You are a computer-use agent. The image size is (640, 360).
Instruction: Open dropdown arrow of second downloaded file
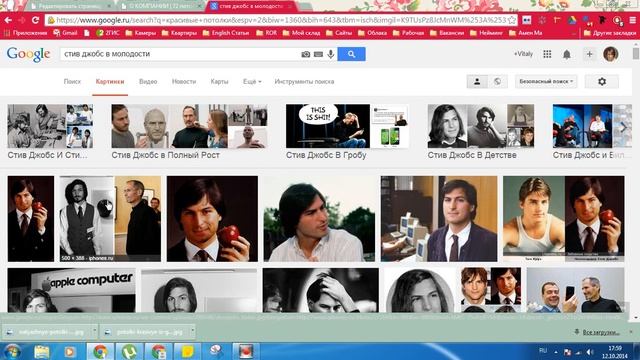point(193,331)
